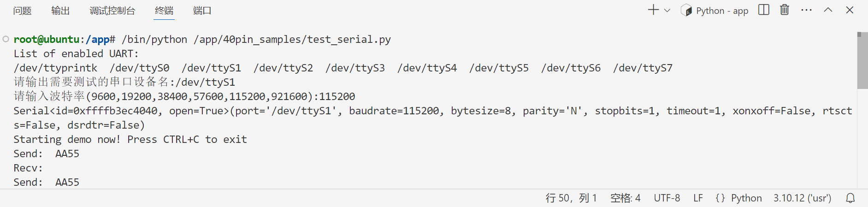Open the launch profile dropdown chevron

point(667,10)
